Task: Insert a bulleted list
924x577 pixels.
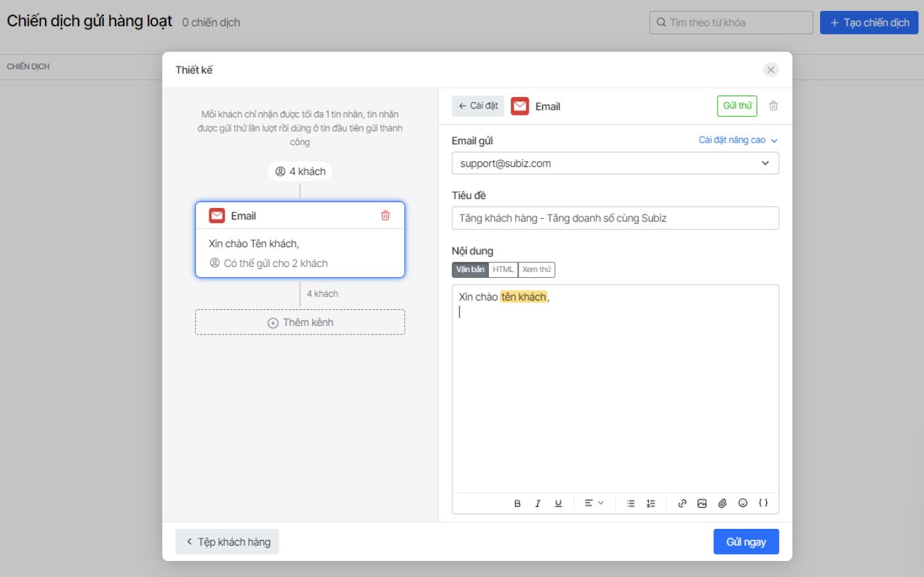Action: tap(631, 504)
